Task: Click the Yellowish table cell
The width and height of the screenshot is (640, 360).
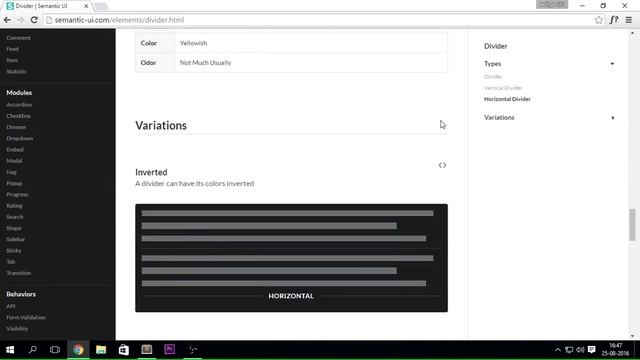Action: pyautogui.click(x=311, y=43)
